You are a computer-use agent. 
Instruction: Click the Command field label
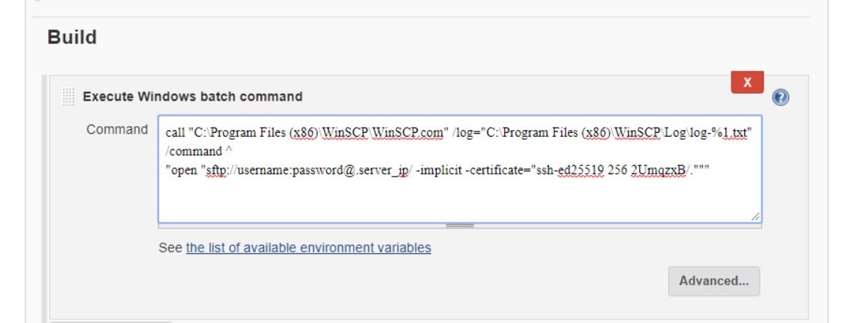(117, 129)
